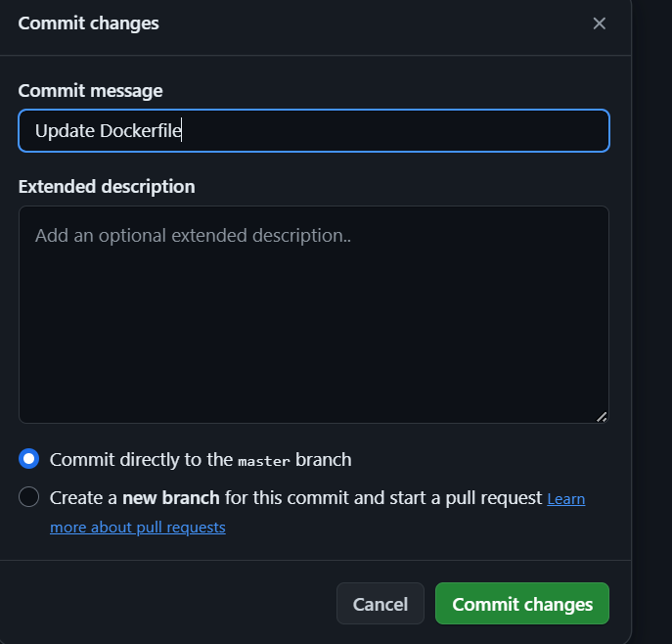Click the bold "new branch" text
This screenshot has width=672, height=644.
click(x=170, y=497)
